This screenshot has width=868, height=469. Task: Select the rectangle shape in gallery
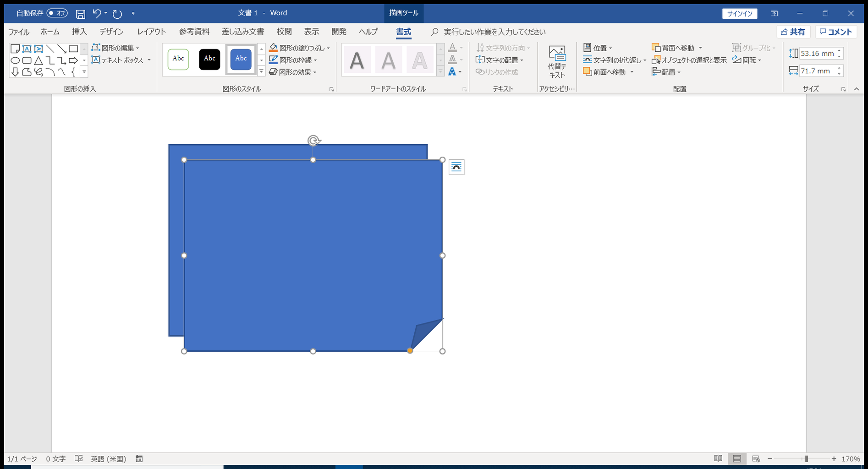point(73,49)
